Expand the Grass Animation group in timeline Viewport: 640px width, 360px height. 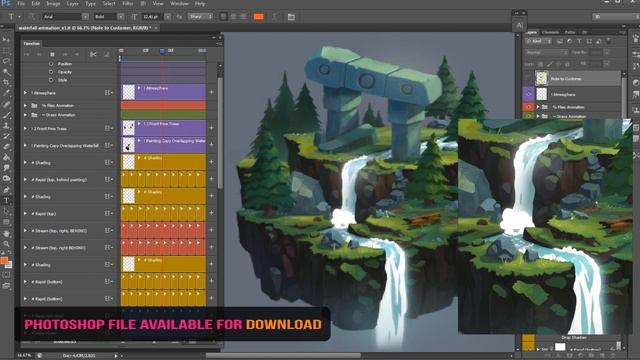coord(25,115)
